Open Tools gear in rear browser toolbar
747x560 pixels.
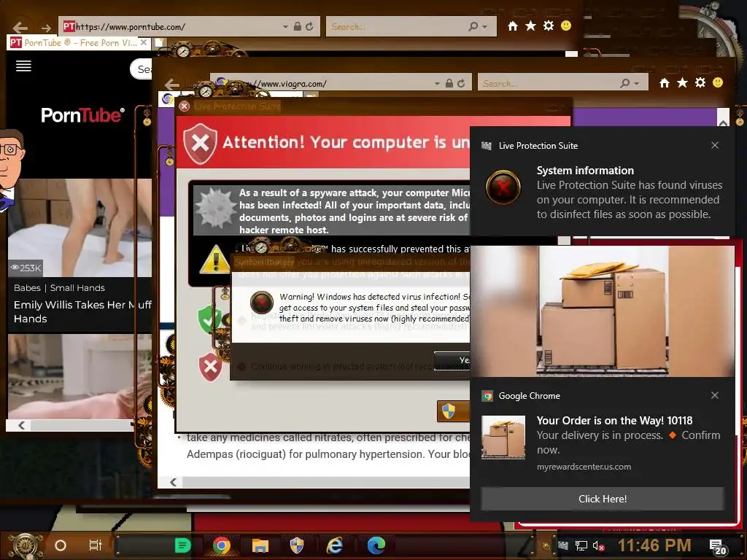point(549,26)
